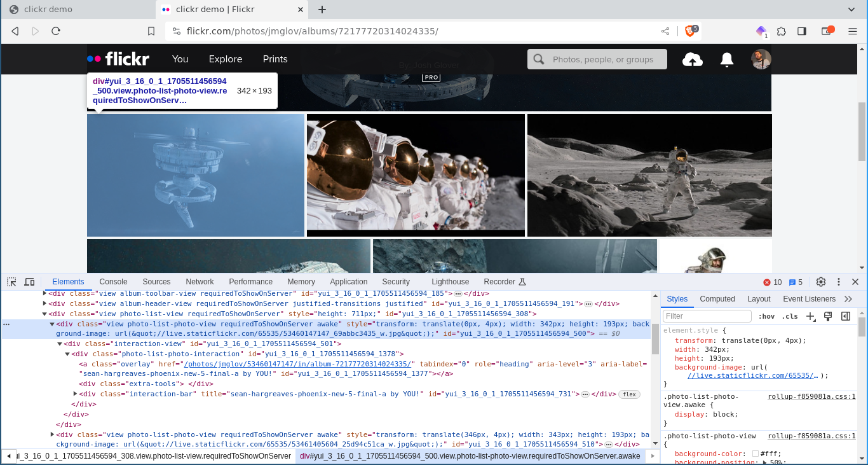Switch to the Computed styles tab
Image resolution: width=868 pixels, height=465 pixels.
click(717, 299)
